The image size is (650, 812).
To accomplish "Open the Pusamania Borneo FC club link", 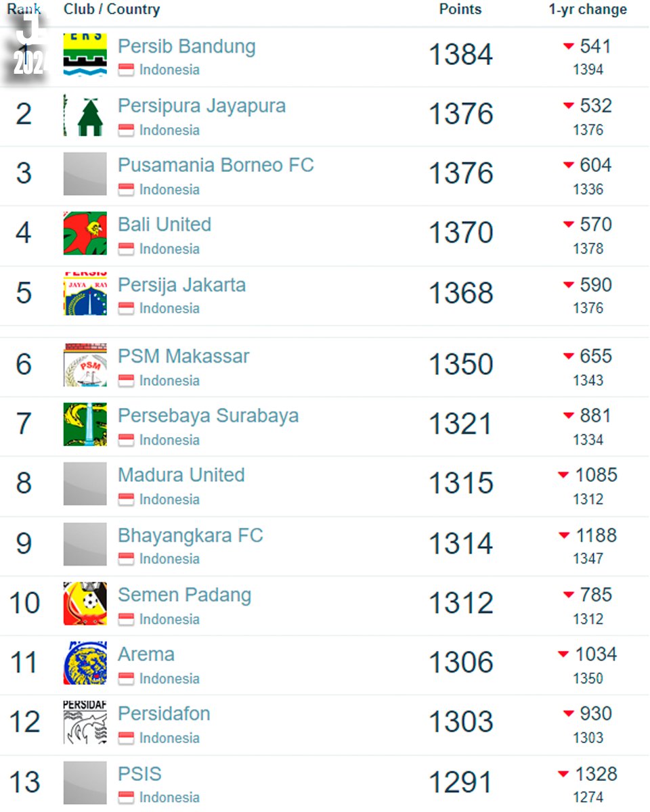I will 216,165.
